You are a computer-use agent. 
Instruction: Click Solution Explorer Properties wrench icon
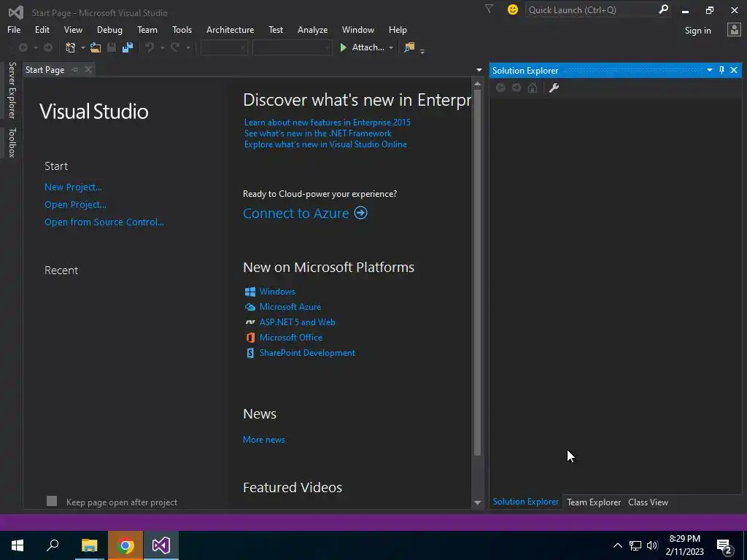tap(554, 87)
